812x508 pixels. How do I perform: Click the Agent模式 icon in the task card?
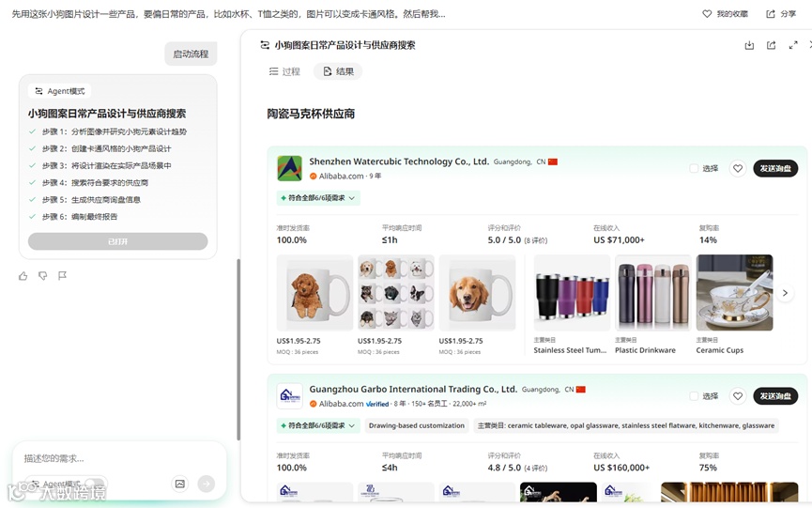click(x=38, y=91)
